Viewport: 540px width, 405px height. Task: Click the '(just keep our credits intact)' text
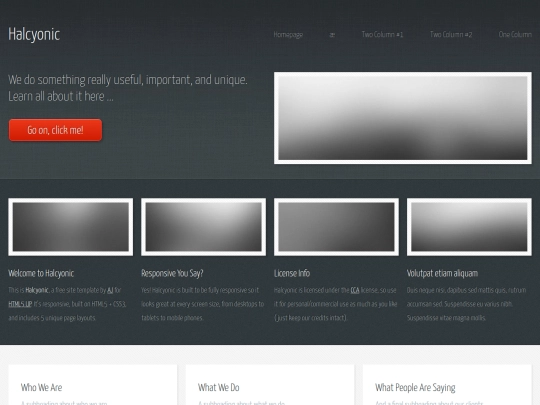pos(310,318)
